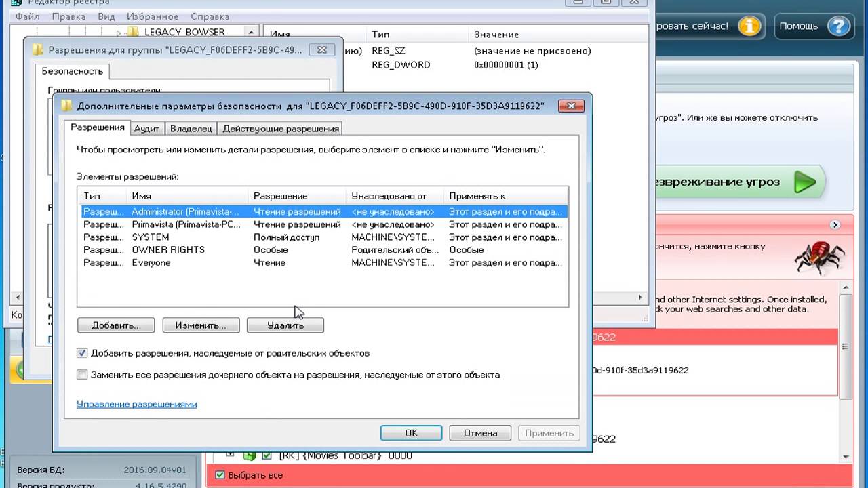This screenshot has width=868, height=488.
Task: Select the Primavista (Primavista-PC) permission entry
Action: point(323,224)
